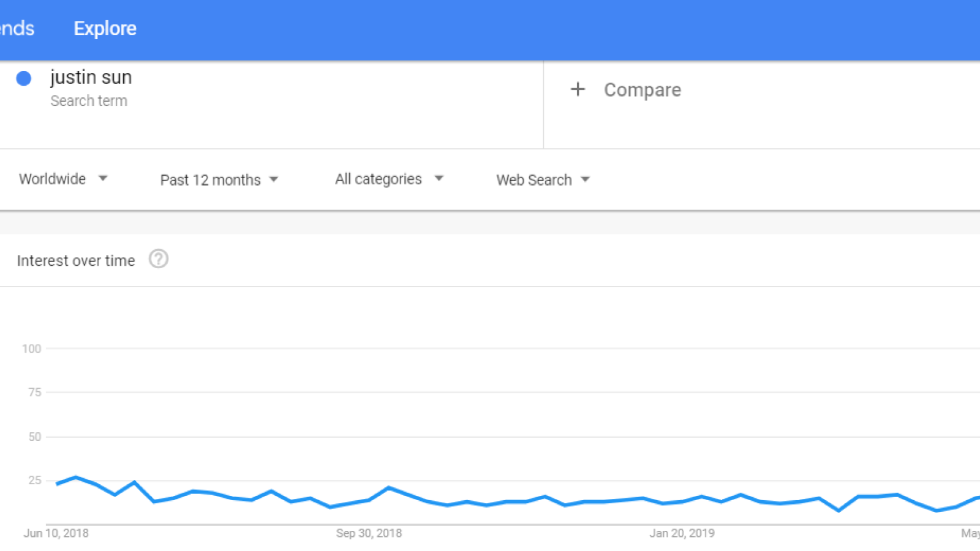The width and height of the screenshot is (980, 551).
Task: Click the Search term label
Action: (89, 101)
